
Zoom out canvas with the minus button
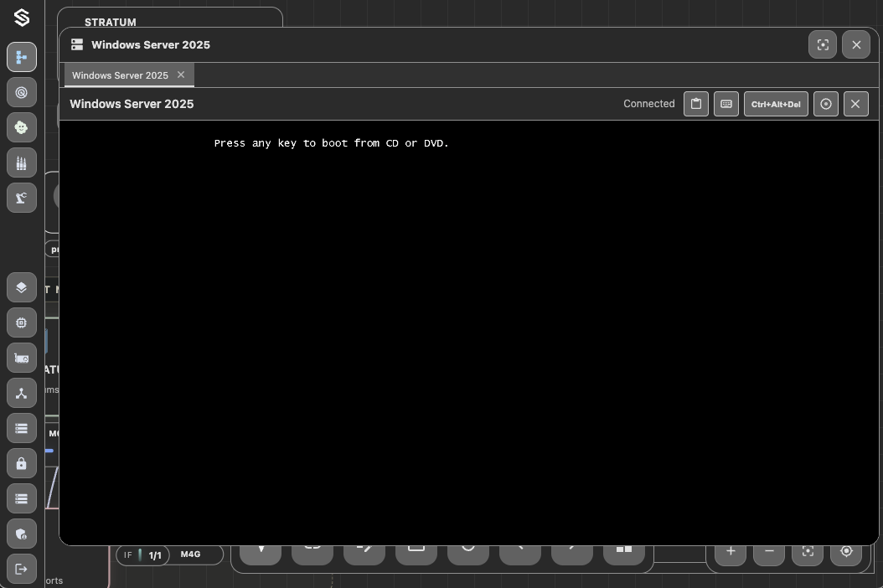pyautogui.click(x=769, y=551)
